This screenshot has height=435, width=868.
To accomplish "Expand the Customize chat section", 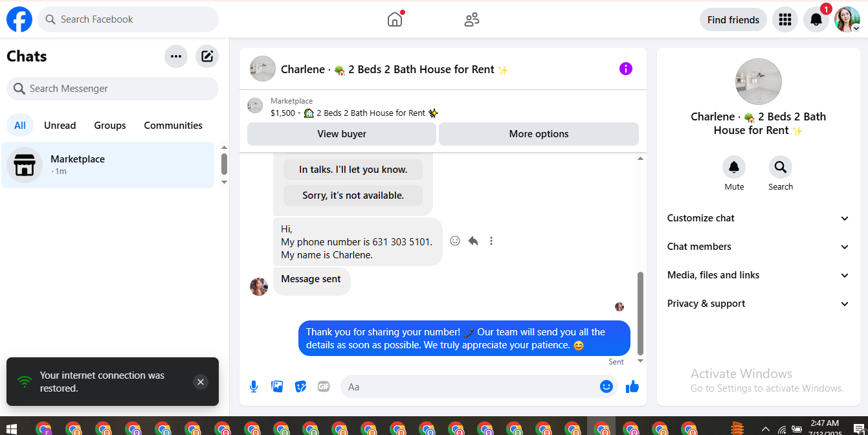I will (x=759, y=218).
